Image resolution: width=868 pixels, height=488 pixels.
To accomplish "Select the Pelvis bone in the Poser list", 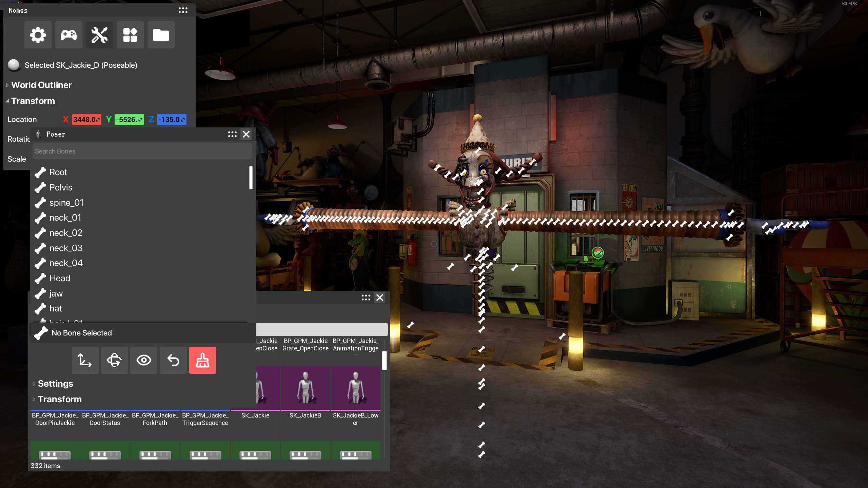I will pos(61,187).
